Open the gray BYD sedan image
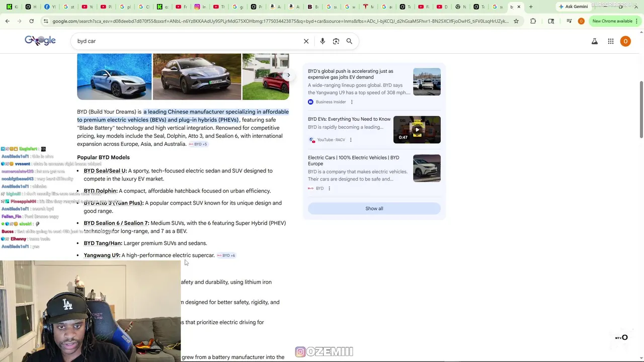This screenshot has height=362, width=644. click(x=197, y=77)
